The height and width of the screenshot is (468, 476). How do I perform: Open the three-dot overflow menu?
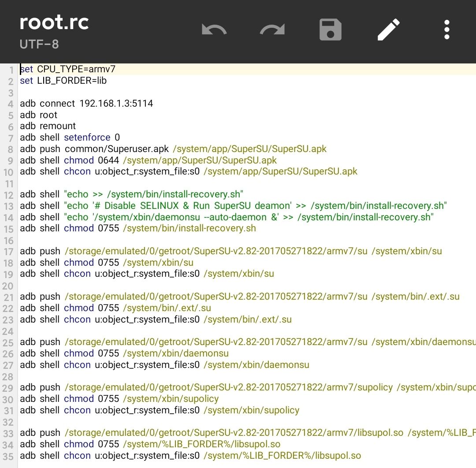446,30
